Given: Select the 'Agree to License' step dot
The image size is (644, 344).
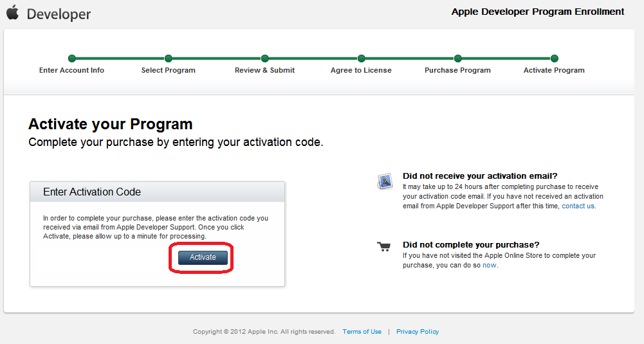Looking at the screenshot, I should (362, 59).
